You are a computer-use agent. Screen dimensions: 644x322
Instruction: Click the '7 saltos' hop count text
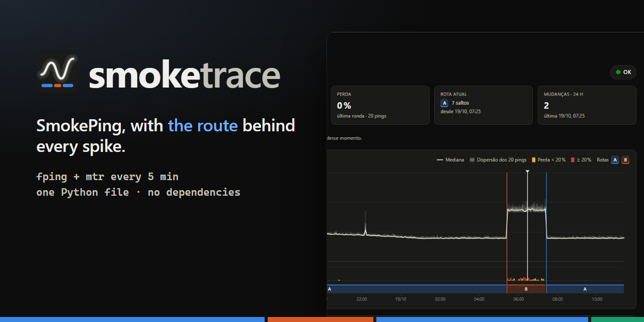click(x=460, y=103)
